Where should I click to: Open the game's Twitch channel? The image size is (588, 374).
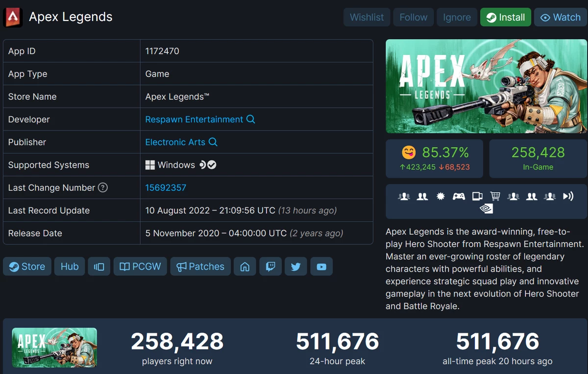click(x=270, y=266)
